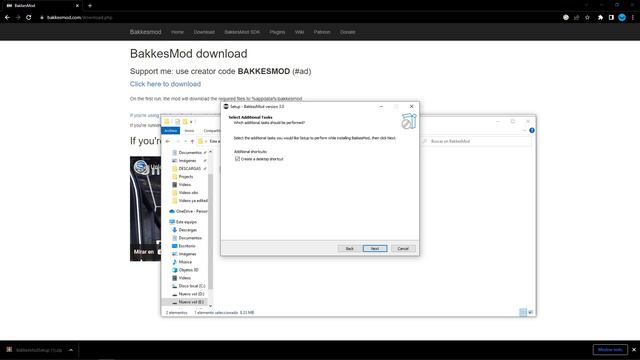Click the Bakkesmod brand link in navbar
Image resolution: width=640 pixels, height=360 pixels.
(145, 32)
